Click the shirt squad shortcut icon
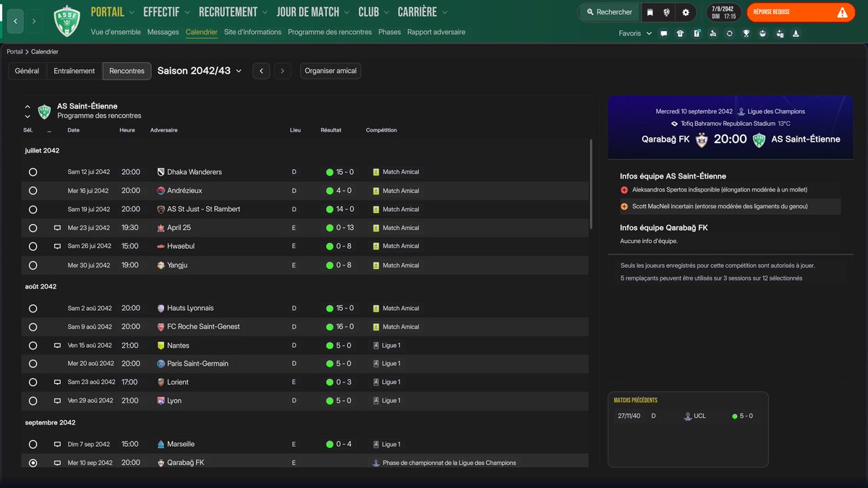 click(680, 33)
